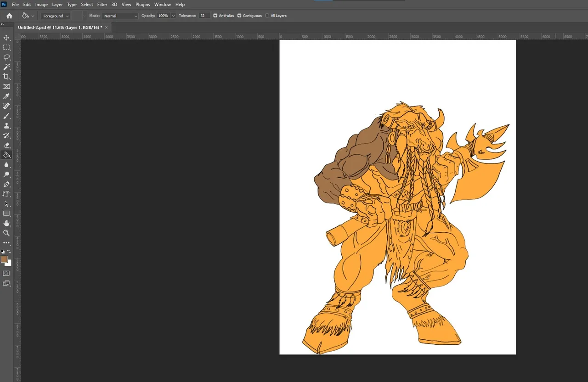Image resolution: width=588 pixels, height=382 pixels.
Task: Open the File menu
Action: click(x=16, y=4)
